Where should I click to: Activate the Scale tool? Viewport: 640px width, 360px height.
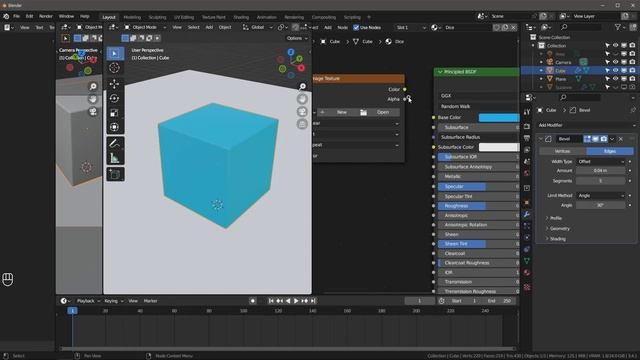pos(115,113)
